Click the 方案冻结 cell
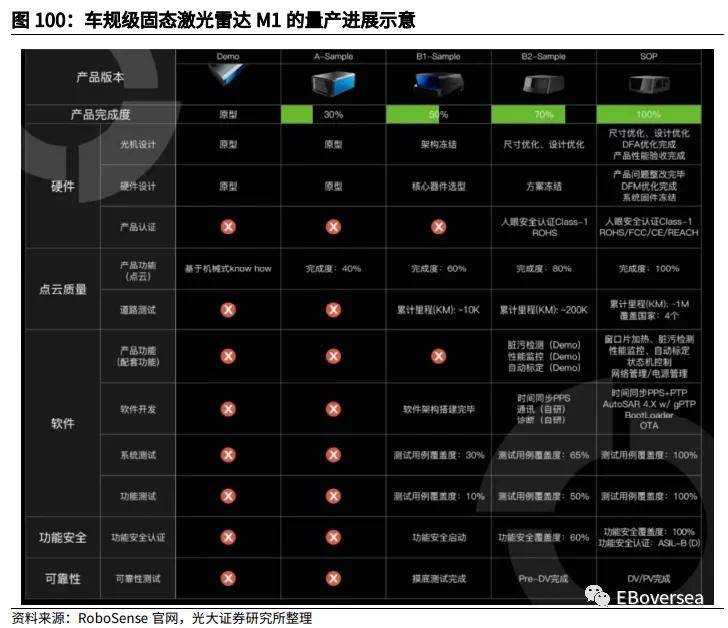 (544, 186)
